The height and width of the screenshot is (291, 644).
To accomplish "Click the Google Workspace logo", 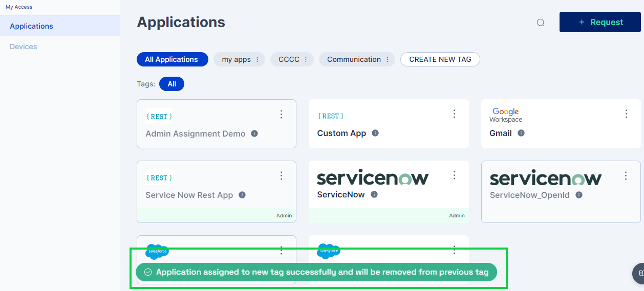I will coord(505,115).
